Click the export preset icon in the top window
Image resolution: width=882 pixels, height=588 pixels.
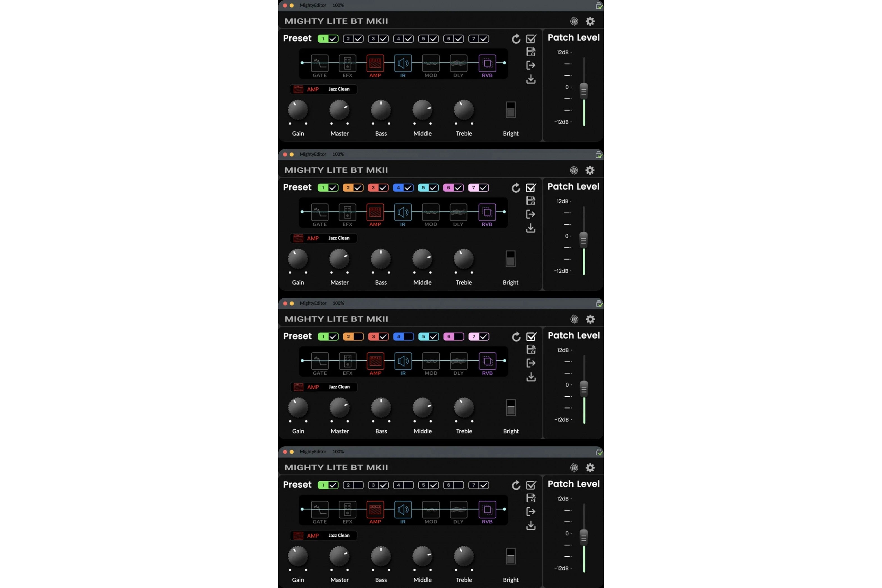click(x=531, y=65)
